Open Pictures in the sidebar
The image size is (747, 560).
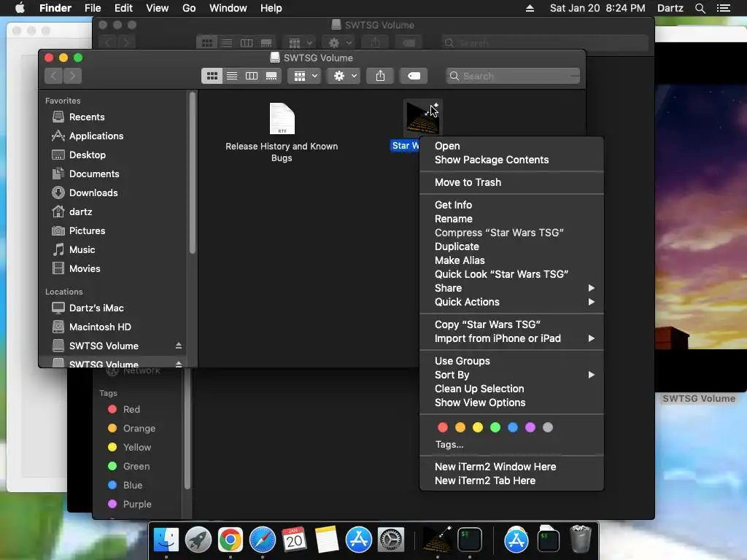click(x=88, y=230)
